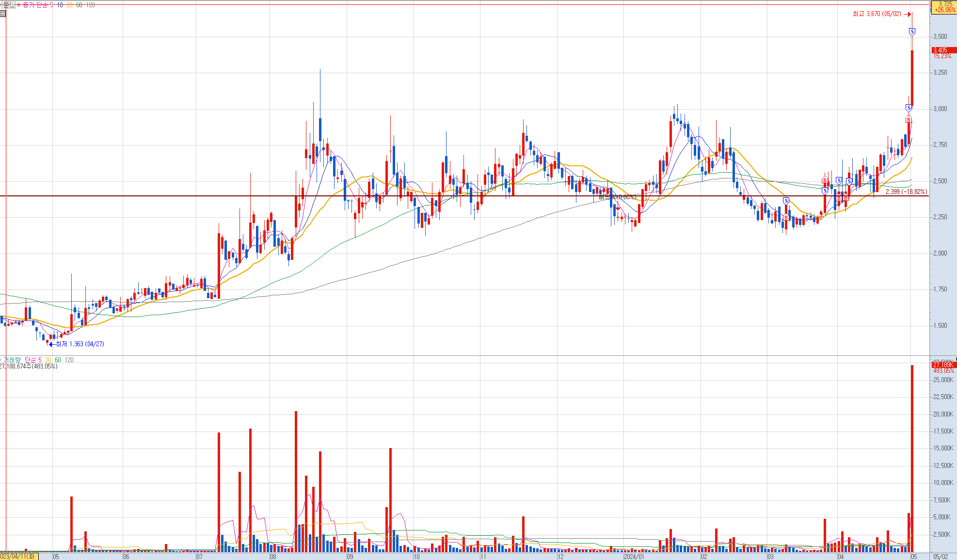Select the 종가 단순 moving average legend
The height and width of the screenshot is (560, 957).
tap(35, 5)
